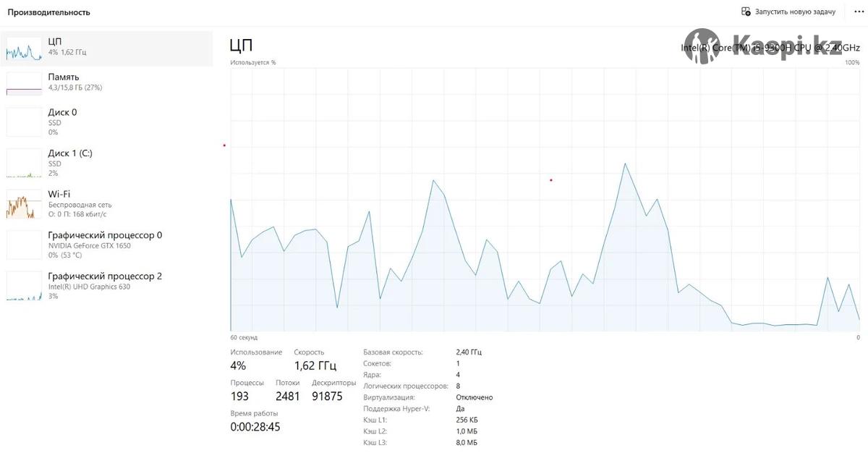This screenshot has width=868, height=453.
Task: Click the orange Wi-Fi mini graph thumbnail
Action: (x=24, y=204)
